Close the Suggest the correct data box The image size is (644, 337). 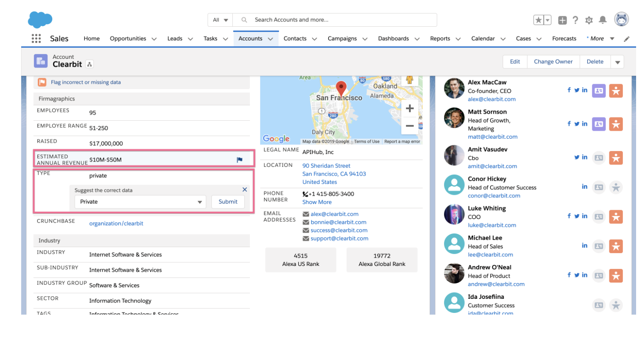pyautogui.click(x=245, y=190)
